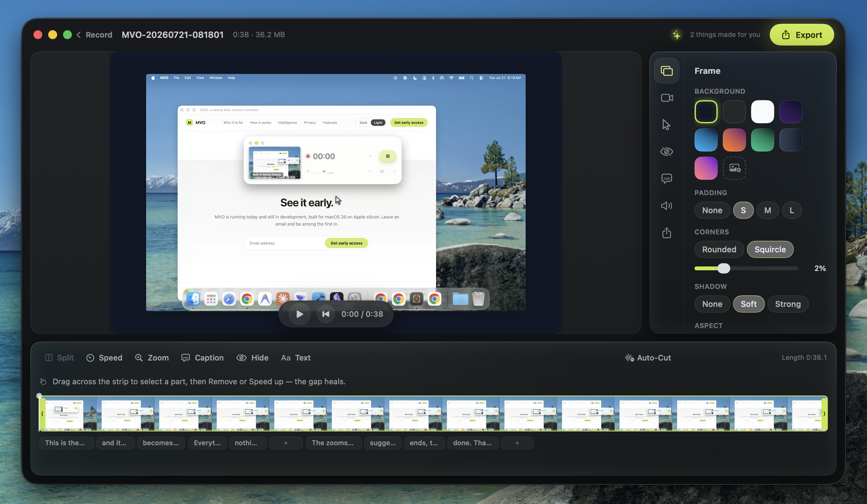Select the Speed tool in timeline toolbar
This screenshot has width=867, height=504.
coord(104,358)
